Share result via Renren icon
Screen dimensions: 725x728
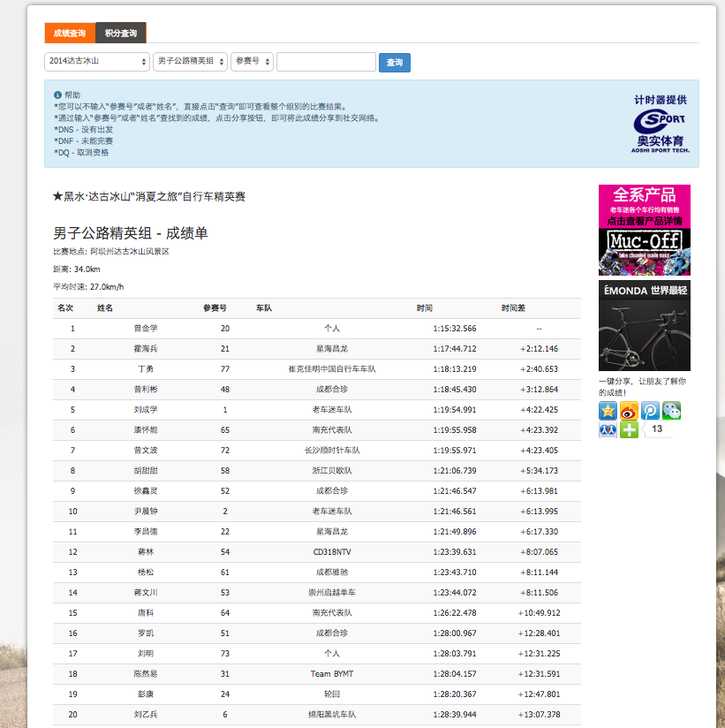pyautogui.click(x=608, y=429)
